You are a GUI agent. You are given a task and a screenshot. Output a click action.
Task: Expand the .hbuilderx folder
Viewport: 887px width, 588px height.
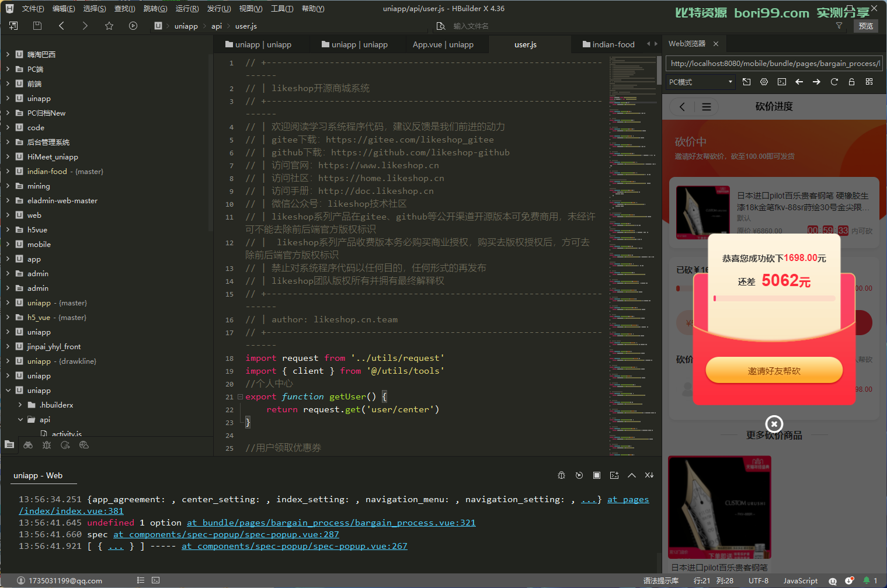pos(20,405)
